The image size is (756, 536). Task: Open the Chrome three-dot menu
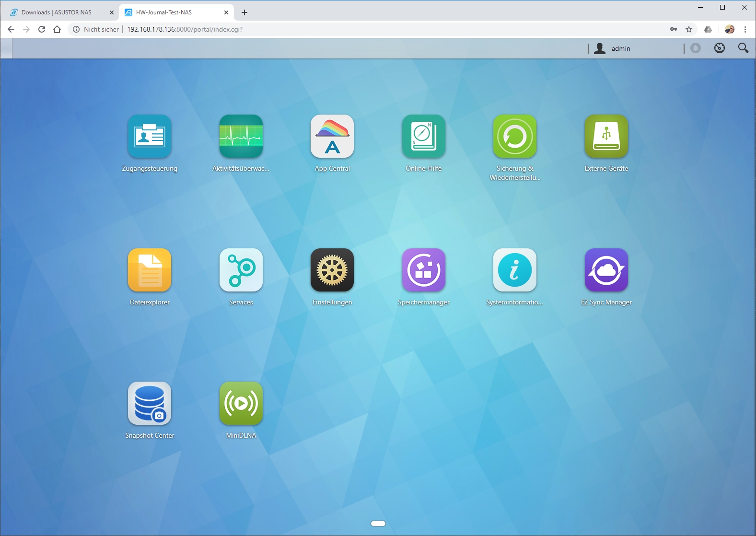tap(745, 29)
